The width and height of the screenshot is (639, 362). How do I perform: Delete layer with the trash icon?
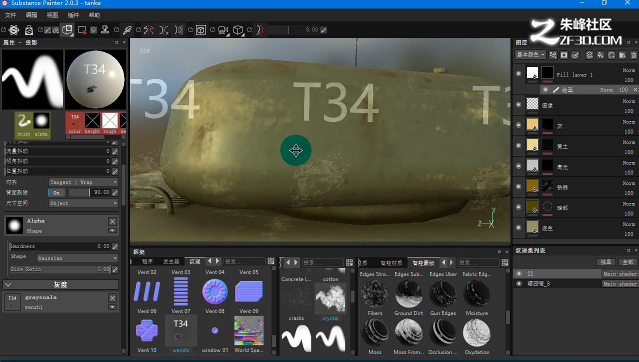(x=633, y=55)
